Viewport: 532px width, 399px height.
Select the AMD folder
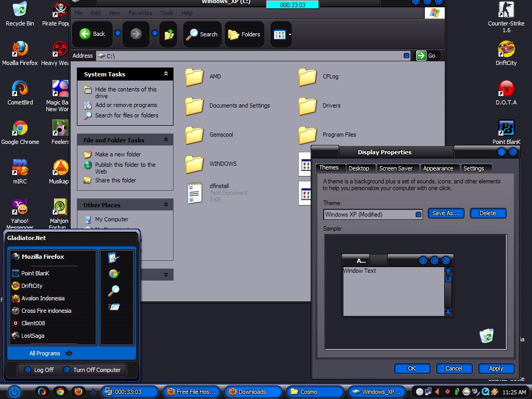(x=204, y=77)
